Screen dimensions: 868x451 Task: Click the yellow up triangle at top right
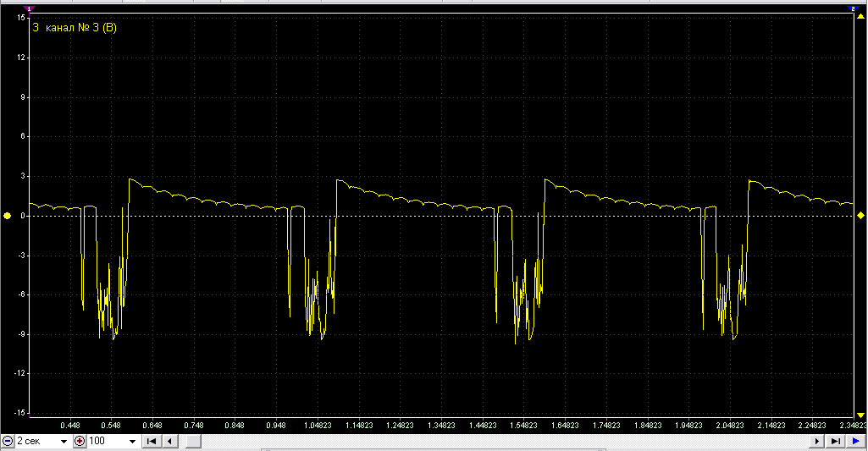click(x=861, y=17)
